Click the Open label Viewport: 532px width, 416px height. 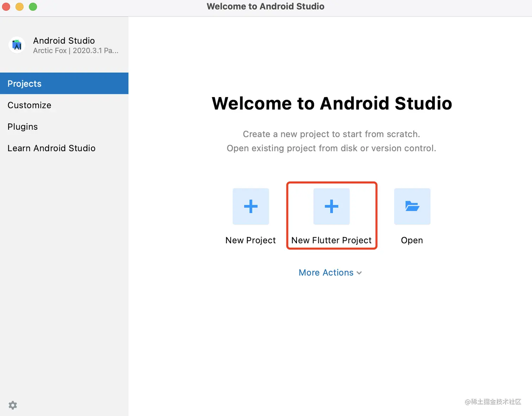click(412, 241)
